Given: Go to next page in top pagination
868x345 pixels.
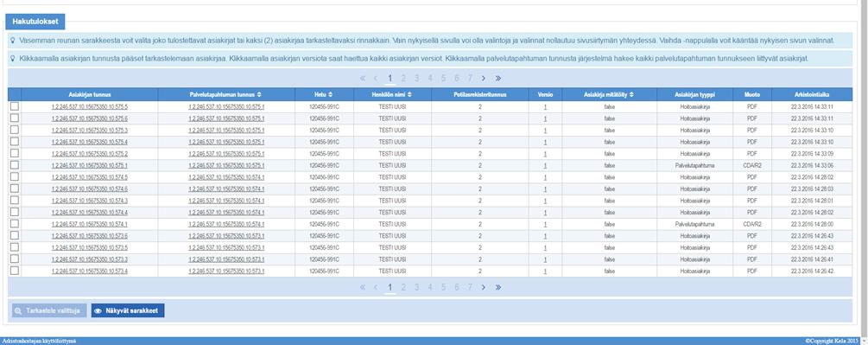Looking at the screenshot, I should click(x=484, y=78).
